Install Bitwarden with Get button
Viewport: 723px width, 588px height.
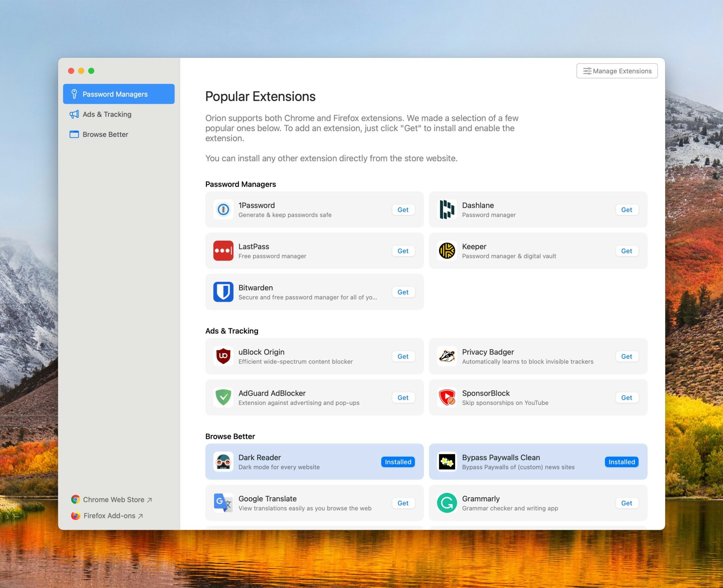coord(403,292)
